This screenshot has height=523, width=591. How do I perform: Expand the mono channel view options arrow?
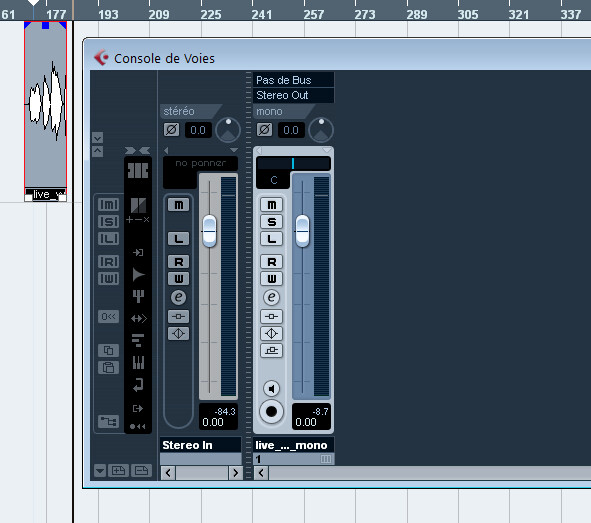pos(326,150)
